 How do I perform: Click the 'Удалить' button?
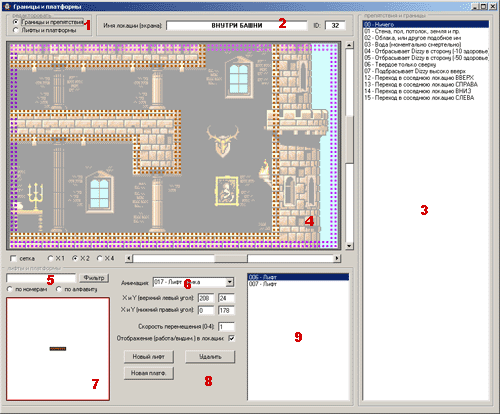click(x=210, y=357)
